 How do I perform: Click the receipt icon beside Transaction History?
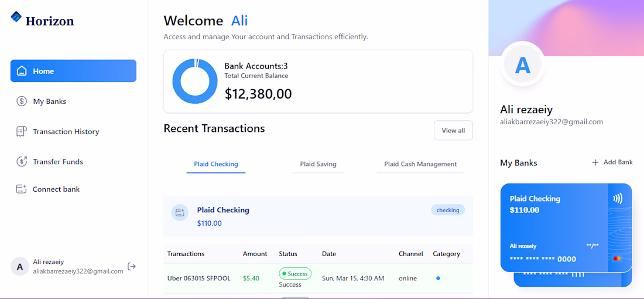pyautogui.click(x=22, y=131)
